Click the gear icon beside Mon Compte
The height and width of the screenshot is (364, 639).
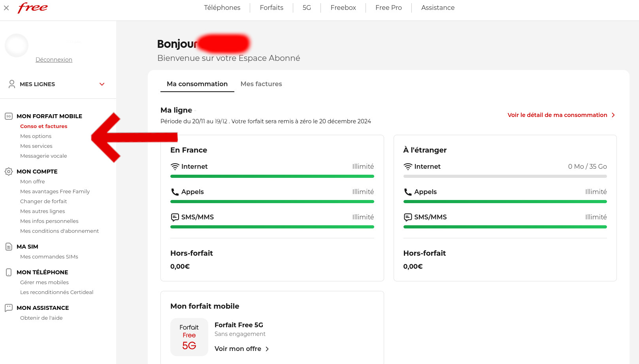pyautogui.click(x=9, y=172)
